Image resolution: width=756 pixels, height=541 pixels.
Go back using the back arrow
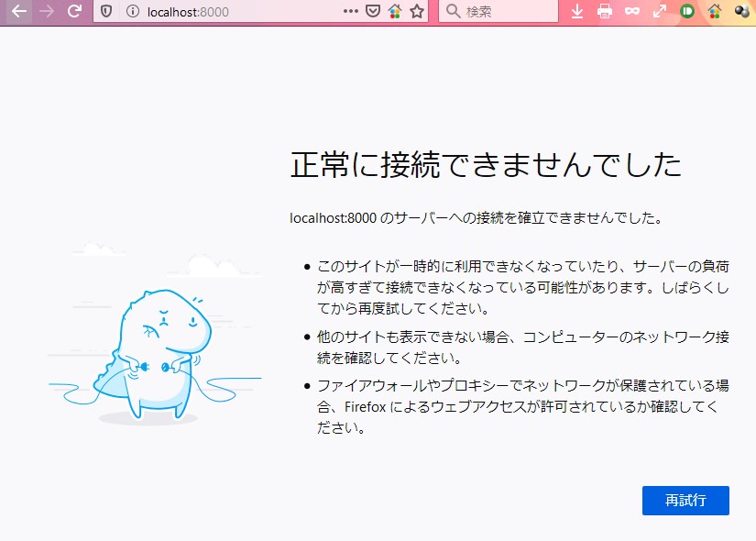(x=18, y=12)
